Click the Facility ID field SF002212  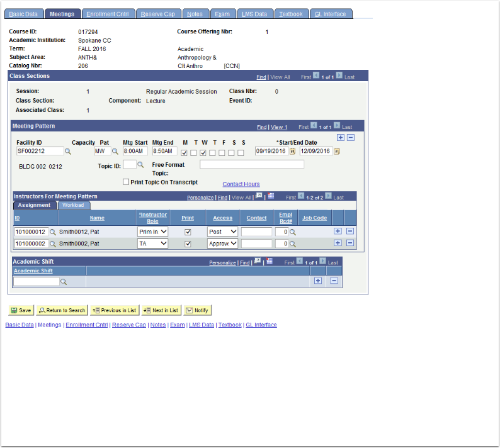pyautogui.click(x=40, y=151)
